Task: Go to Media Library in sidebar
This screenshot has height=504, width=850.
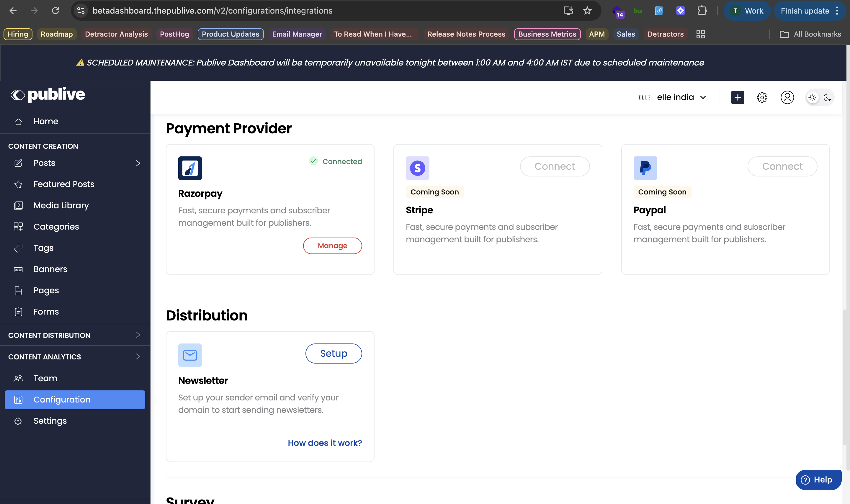Action: coord(61,205)
